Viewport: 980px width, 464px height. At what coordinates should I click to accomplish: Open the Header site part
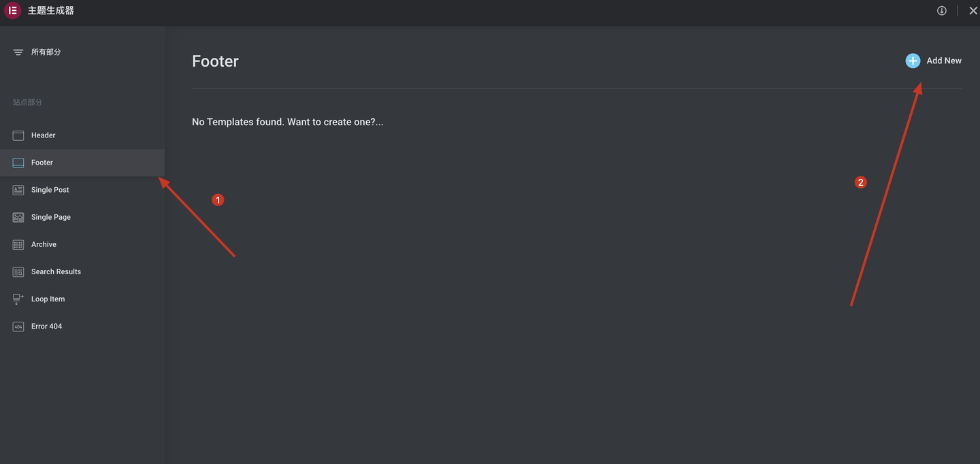[x=82, y=135]
